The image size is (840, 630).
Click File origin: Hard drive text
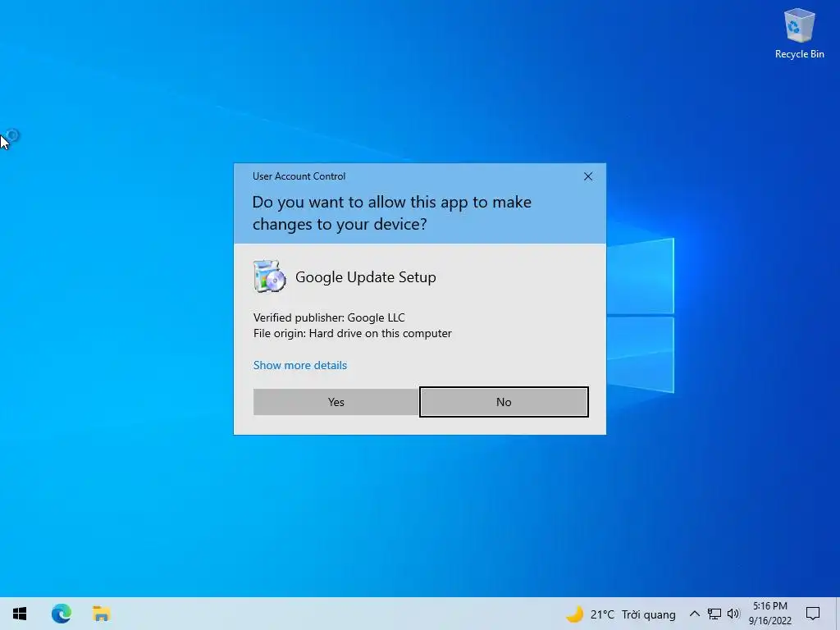[x=353, y=333]
